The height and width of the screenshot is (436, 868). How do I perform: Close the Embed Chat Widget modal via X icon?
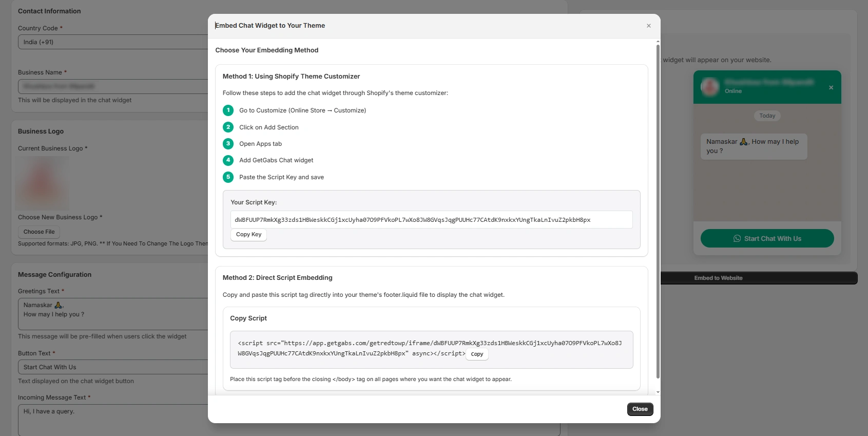pos(649,26)
